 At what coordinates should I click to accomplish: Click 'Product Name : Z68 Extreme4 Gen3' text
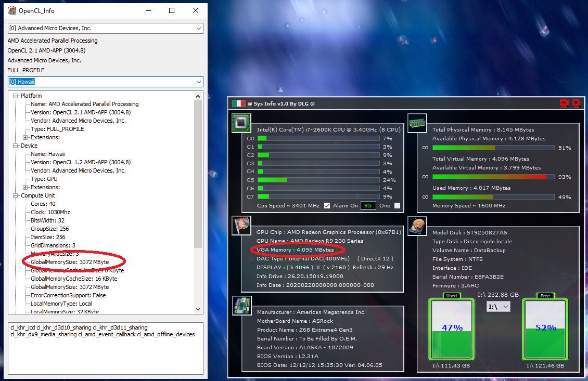304,330
